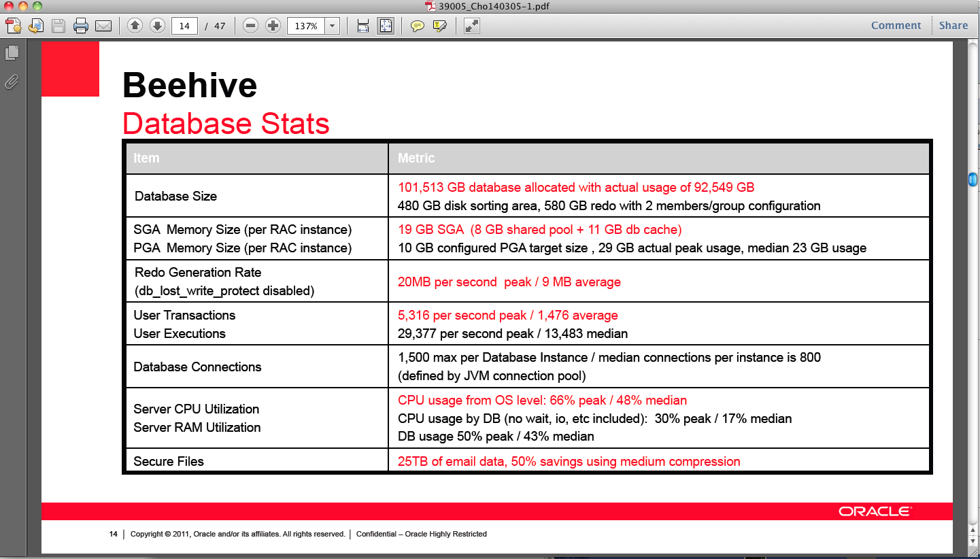Image resolution: width=980 pixels, height=559 pixels.
Task: Click the email envelope icon
Action: (x=103, y=26)
